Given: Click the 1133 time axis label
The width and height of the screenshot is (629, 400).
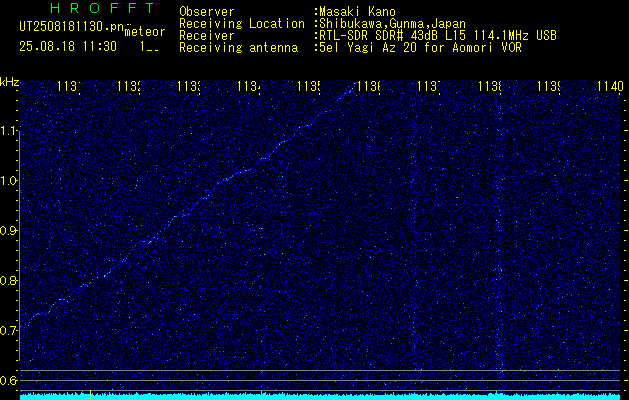Looking at the screenshot, I should (x=189, y=86).
